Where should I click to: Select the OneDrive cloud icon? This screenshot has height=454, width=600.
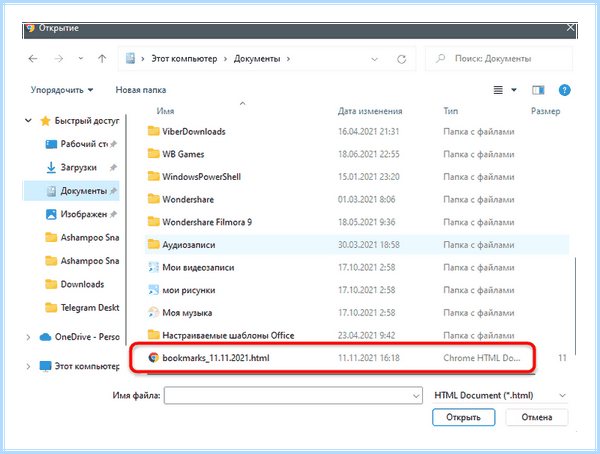[x=45, y=337]
